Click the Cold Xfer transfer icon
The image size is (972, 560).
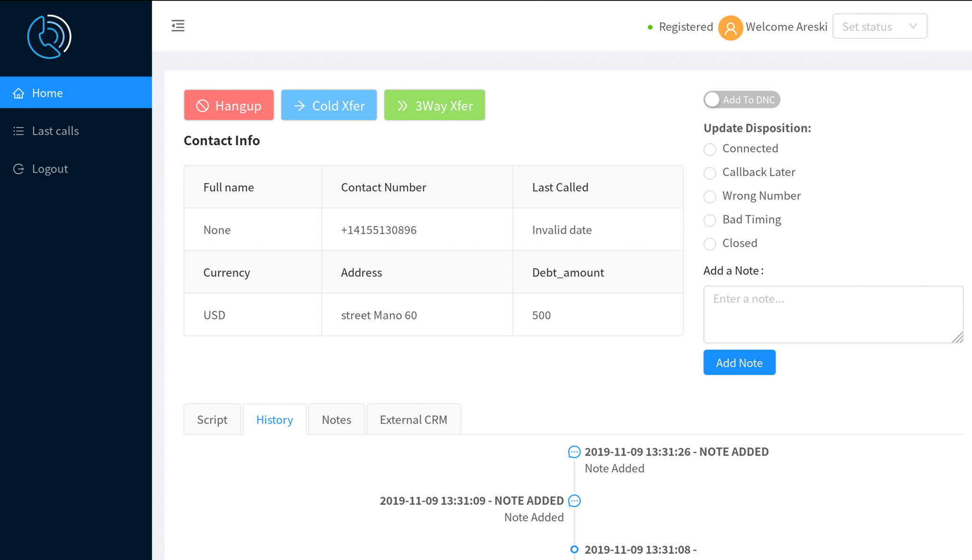pos(300,105)
